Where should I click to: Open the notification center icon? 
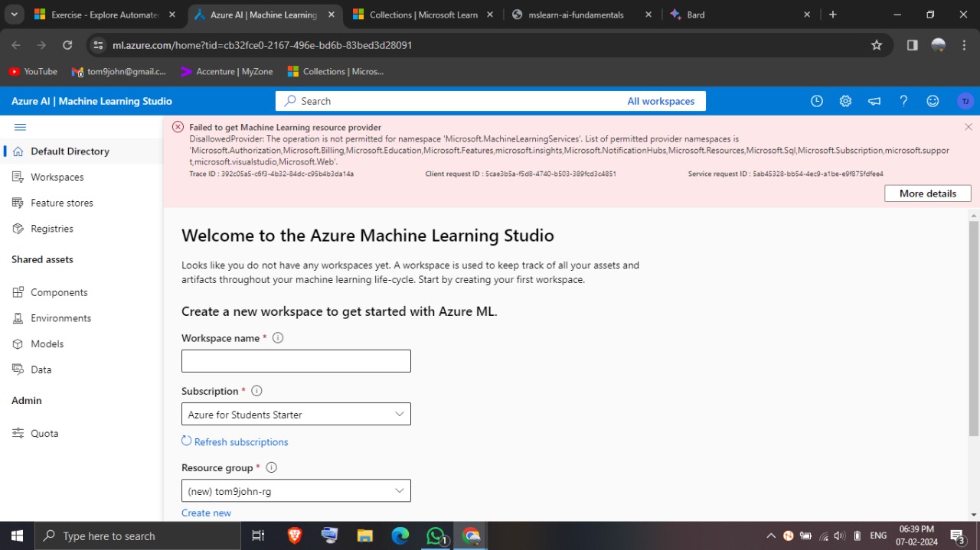click(957, 536)
